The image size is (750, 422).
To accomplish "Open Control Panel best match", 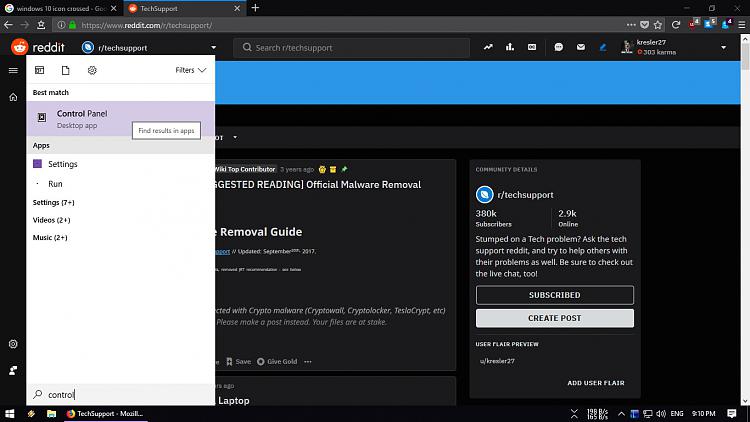I will pos(121,119).
